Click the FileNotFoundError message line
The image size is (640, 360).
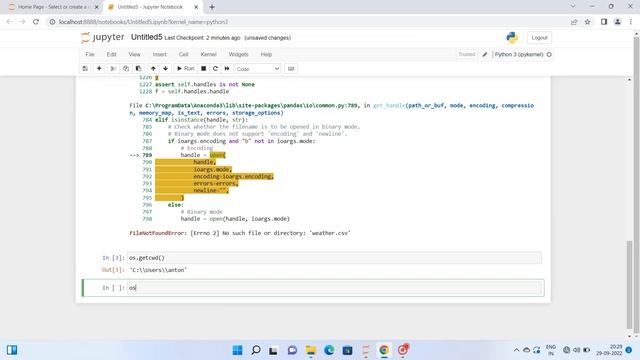point(240,233)
